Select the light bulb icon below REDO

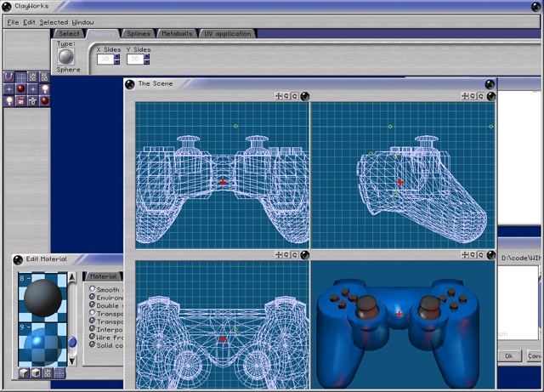(44, 89)
